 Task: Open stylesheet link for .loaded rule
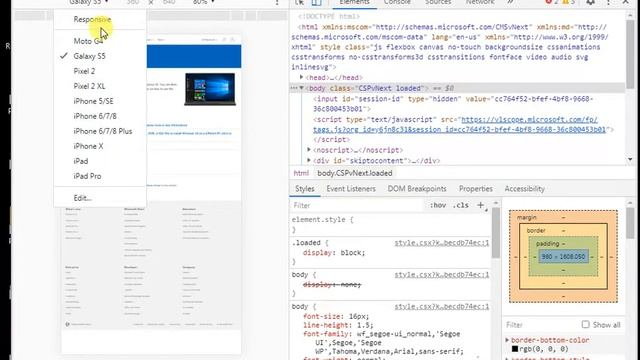coord(442,242)
